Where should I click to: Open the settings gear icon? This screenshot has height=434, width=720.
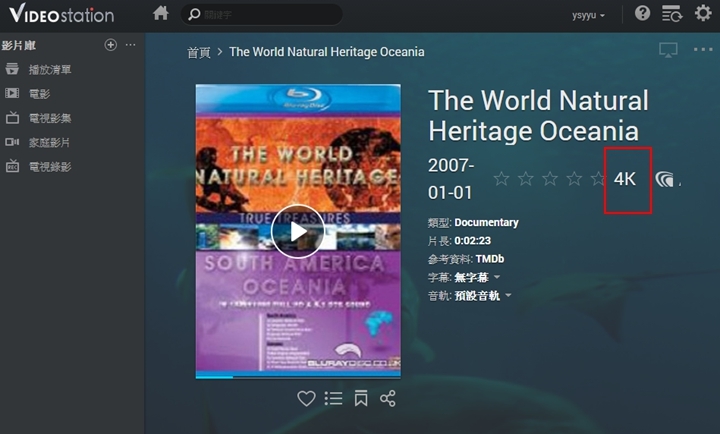[703, 13]
